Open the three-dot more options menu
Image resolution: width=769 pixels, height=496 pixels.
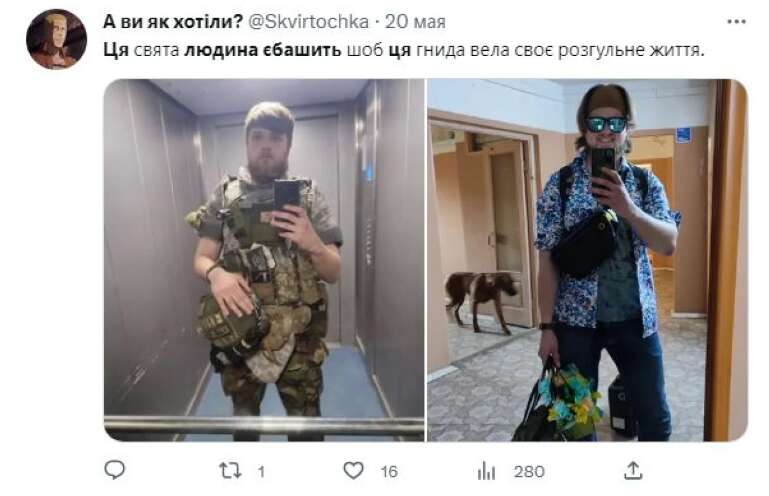(x=736, y=22)
